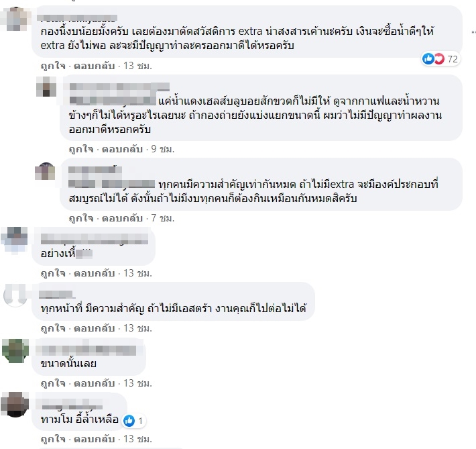The height and width of the screenshot is (449, 476).
Task: Click the heart reaction icon beside 72
Action: (439, 58)
